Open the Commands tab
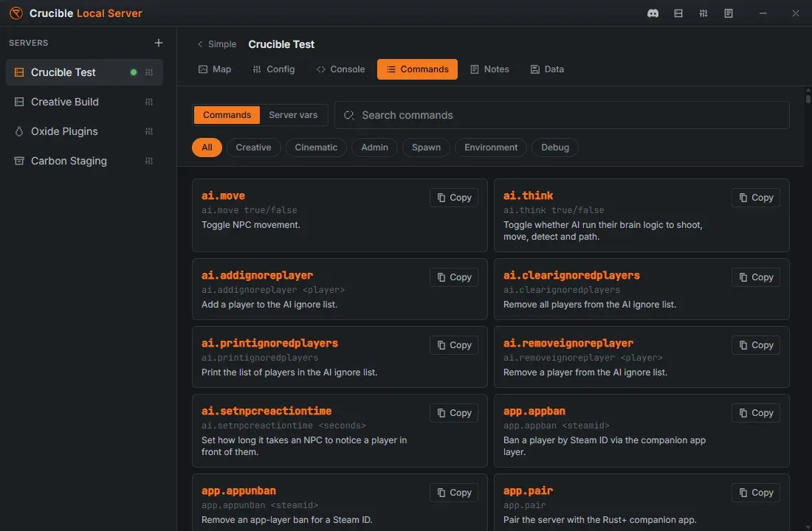 [417, 69]
